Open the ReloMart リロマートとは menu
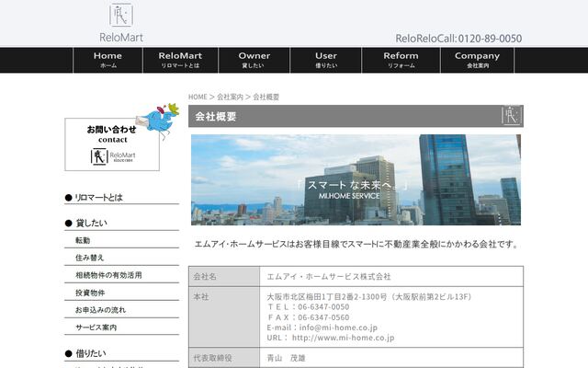Viewport: 588px width, 368px height. (x=180, y=60)
